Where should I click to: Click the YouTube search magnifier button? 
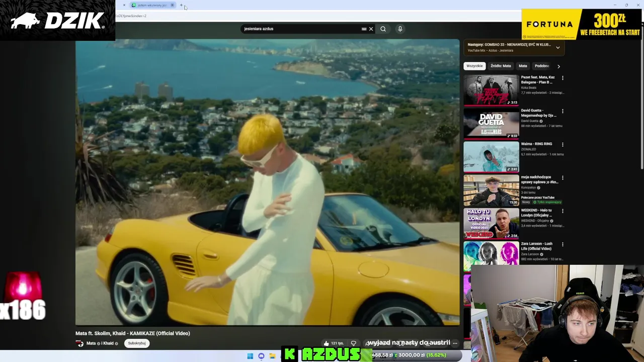383,29
